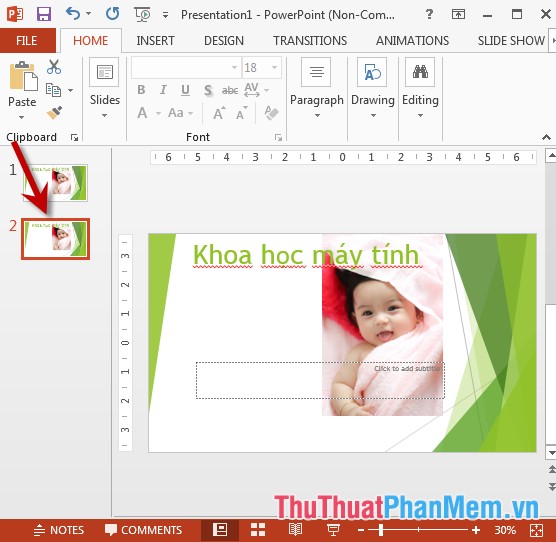The width and height of the screenshot is (556, 542).
Task: Click the Copy icon
Action: click(x=54, y=90)
